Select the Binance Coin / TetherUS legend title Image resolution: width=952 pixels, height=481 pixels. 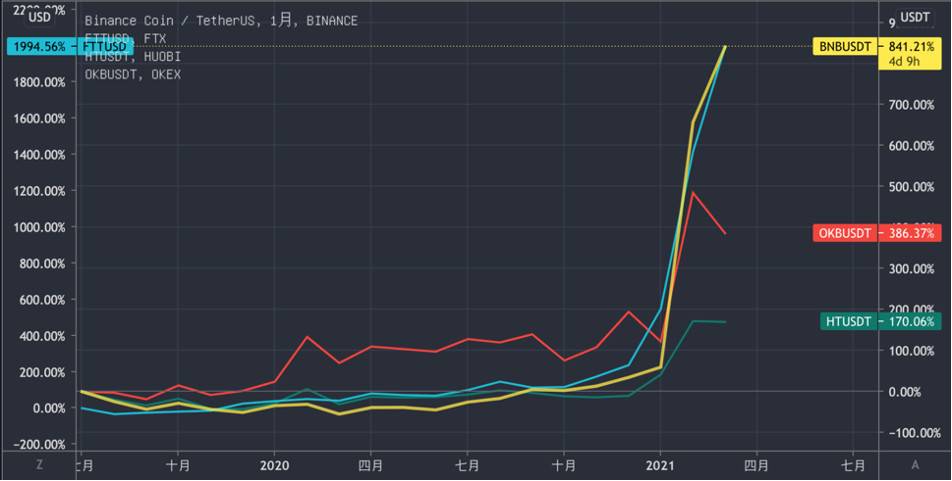click(x=221, y=21)
